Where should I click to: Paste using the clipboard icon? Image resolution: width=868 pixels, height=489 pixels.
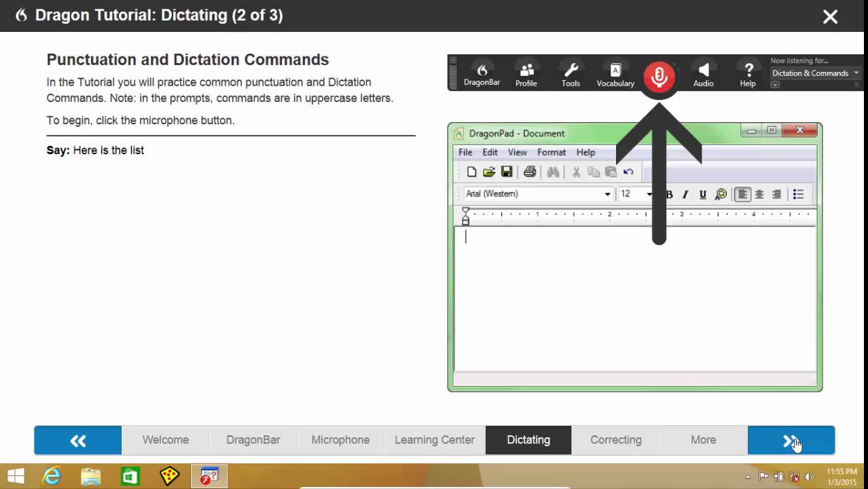pyautogui.click(x=611, y=172)
